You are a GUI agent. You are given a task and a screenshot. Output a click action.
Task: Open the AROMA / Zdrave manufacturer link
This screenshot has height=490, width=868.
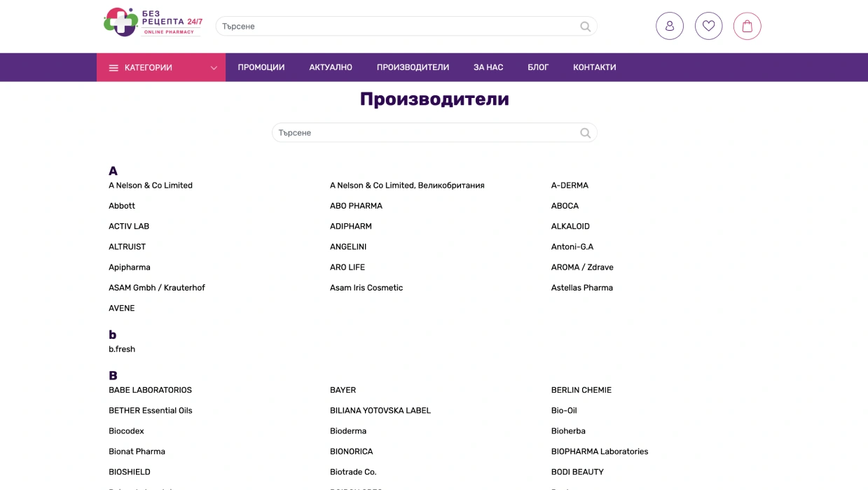pos(582,267)
